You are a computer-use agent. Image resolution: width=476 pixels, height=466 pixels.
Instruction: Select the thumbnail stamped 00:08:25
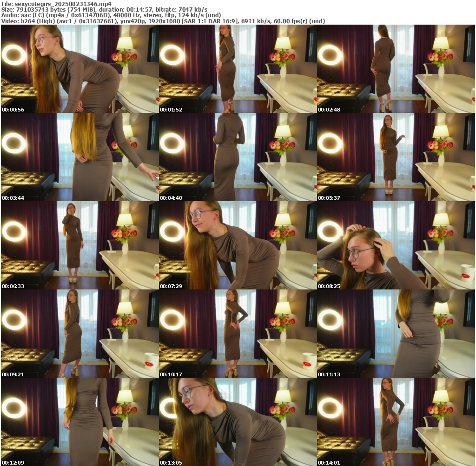(396, 245)
